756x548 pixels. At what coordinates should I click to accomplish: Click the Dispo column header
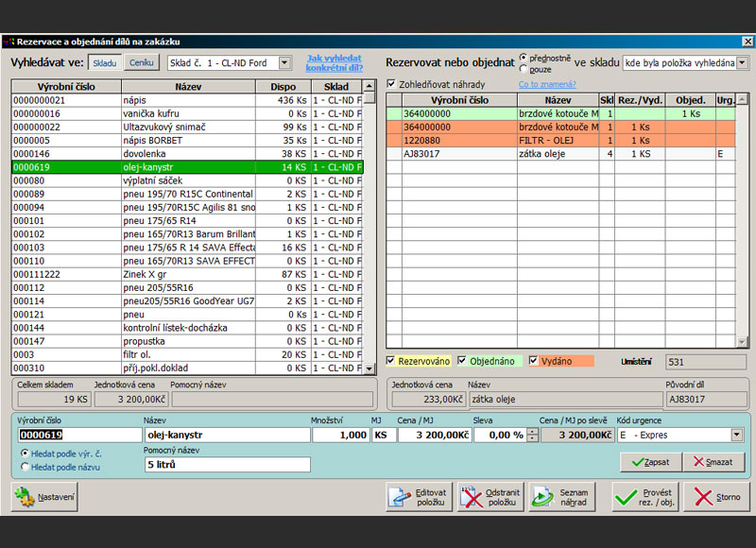[283, 87]
